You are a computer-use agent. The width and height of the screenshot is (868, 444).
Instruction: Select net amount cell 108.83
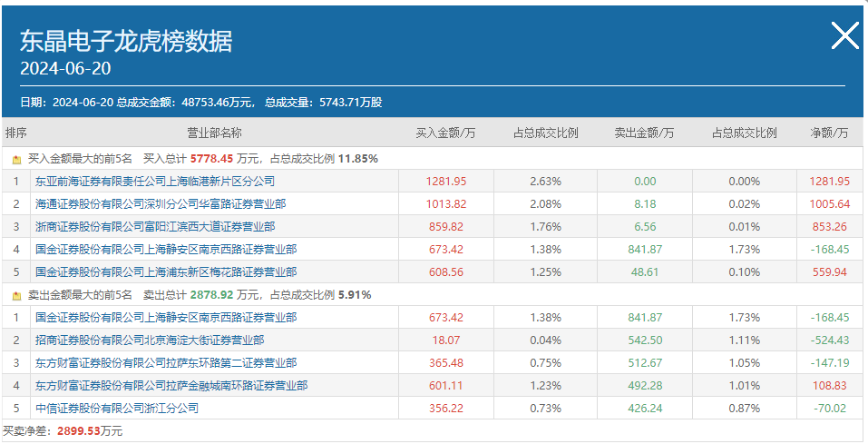click(x=830, y=386)
